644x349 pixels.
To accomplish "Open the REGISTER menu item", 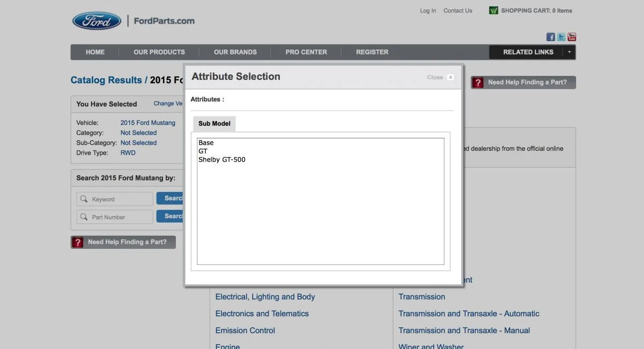I will click(372, 52).
